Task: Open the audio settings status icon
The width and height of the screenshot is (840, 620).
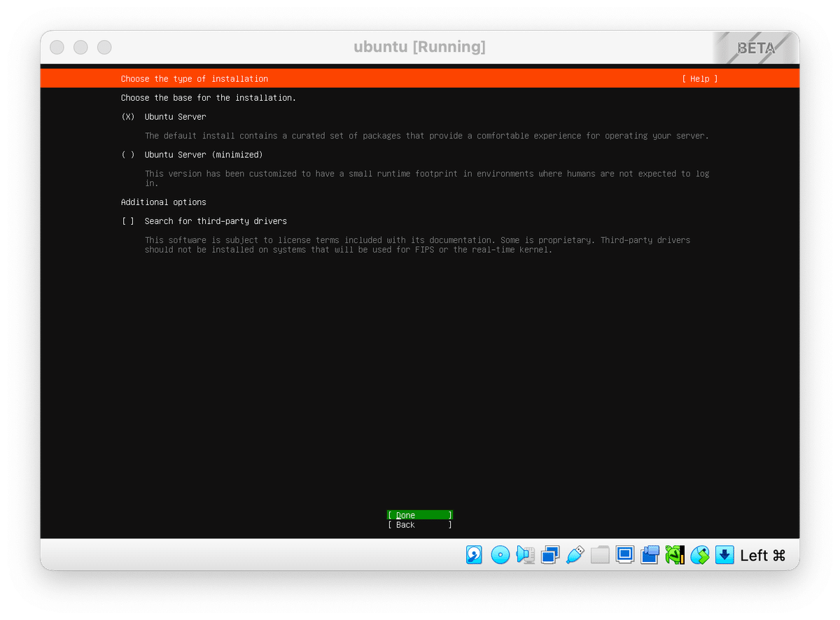Action: [525, 555]
